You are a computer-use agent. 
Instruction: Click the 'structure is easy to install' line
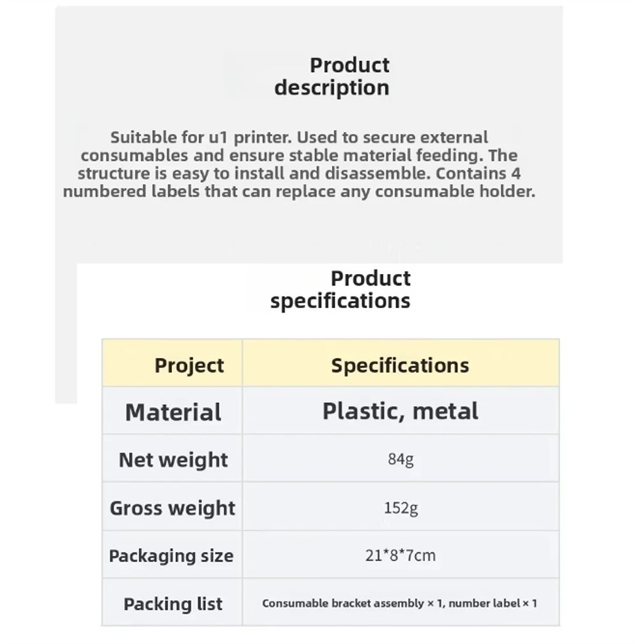[x=299, y=173]
